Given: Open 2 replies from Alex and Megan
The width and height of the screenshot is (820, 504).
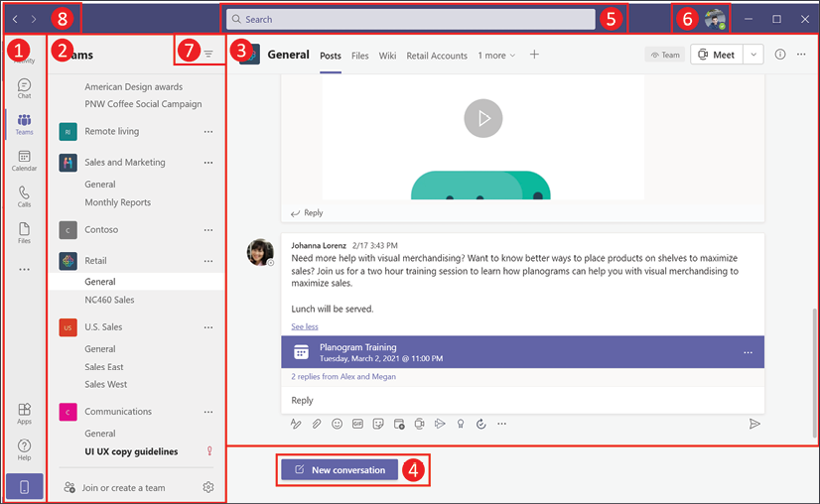Looking at the screenshot, I should pos(343,376).
